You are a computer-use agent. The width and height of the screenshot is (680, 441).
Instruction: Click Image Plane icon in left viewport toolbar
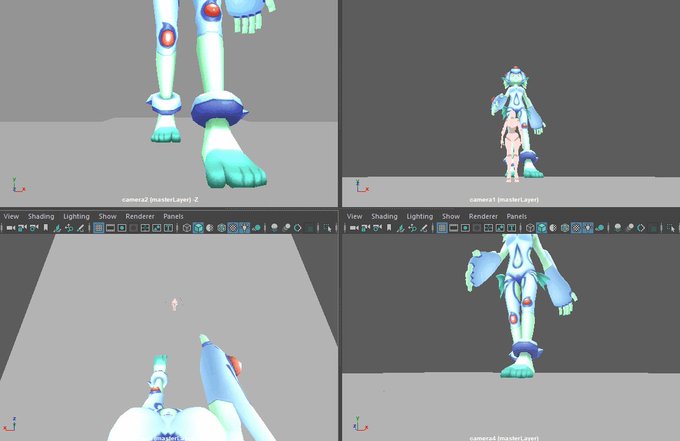point(57,228)
